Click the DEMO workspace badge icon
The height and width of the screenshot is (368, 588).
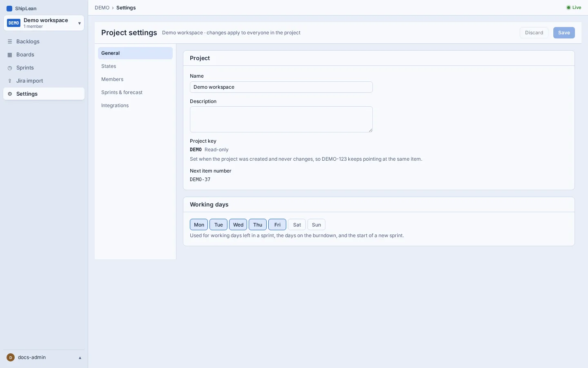tap(14, 23)
